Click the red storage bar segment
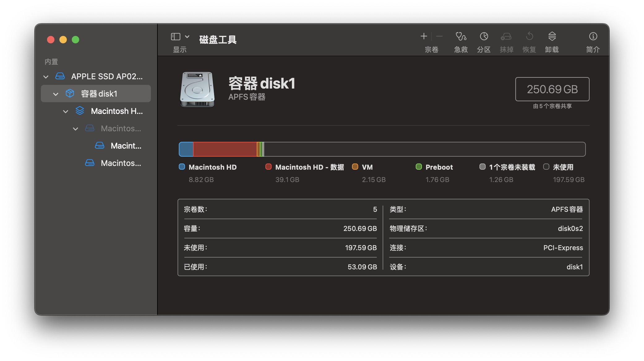Image resolution: width=644 pixels, height=361 pixels. 225,149
